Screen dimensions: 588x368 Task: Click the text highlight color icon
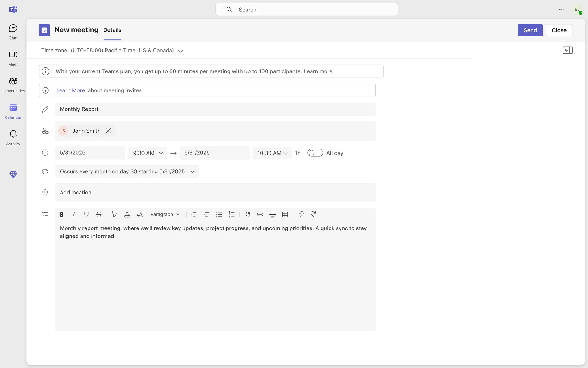115,214
